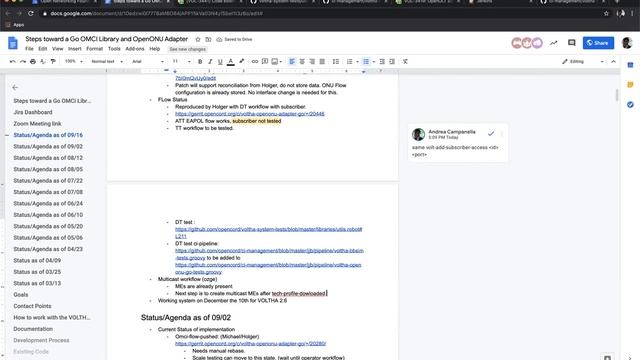Open the font size dropdown
Viewport: 640px width, 360px height.
click(181, 62)
